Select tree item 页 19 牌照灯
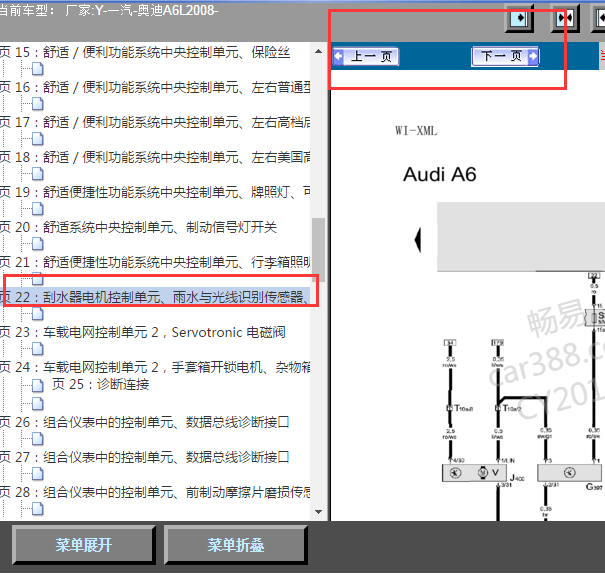Image resolution: width=605 pixels, height=578 pixels. (x=155, y=192)
